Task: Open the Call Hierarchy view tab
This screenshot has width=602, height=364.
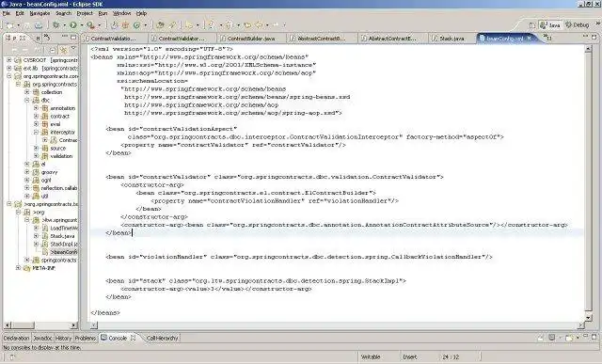Action: (162, 339)
